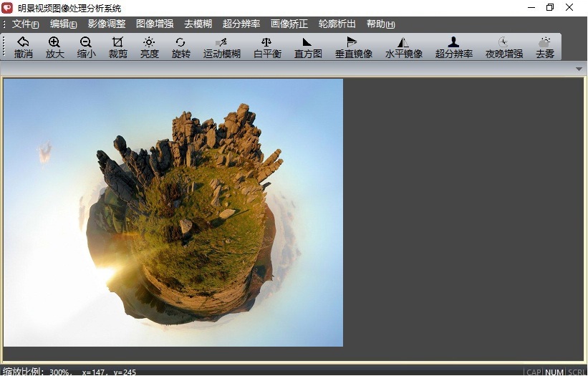Click the Rotate (旋转) icon
This screenshot has width=588, height=376.
[180, 47]
